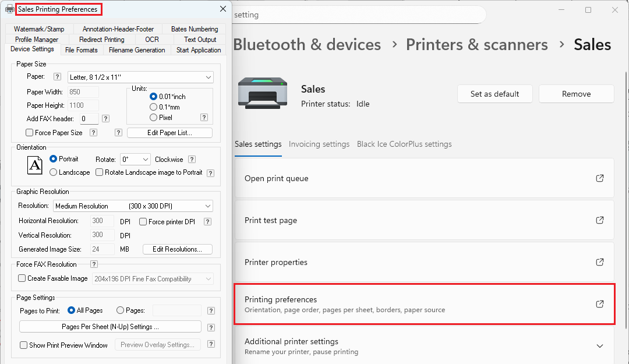
Task: Open the Resolution dropdown list
Action: tap(133, 206)
